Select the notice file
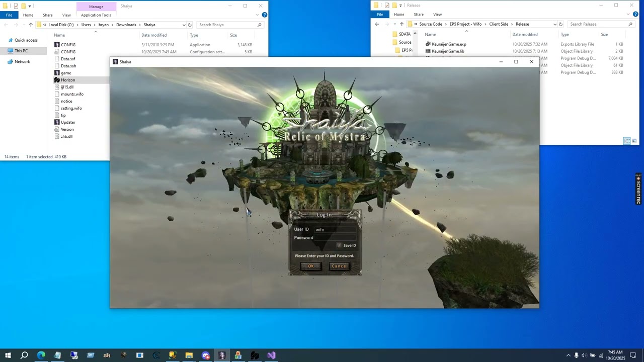 coord(66,101)
